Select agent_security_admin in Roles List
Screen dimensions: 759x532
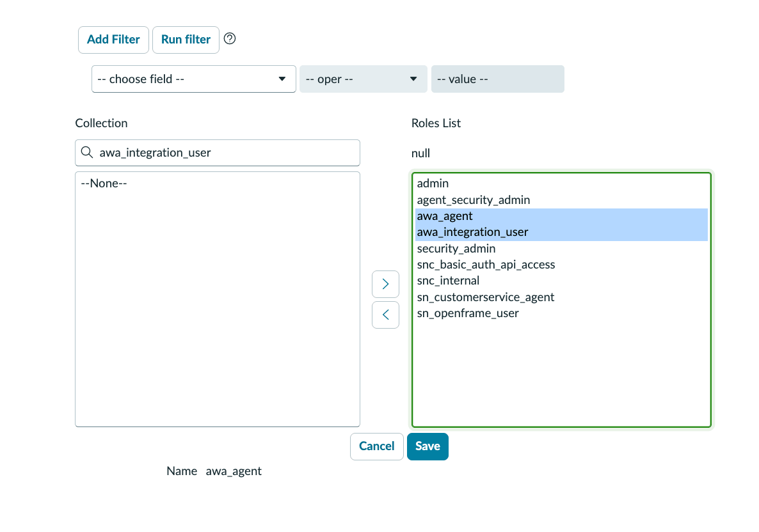tap(561, 199)
